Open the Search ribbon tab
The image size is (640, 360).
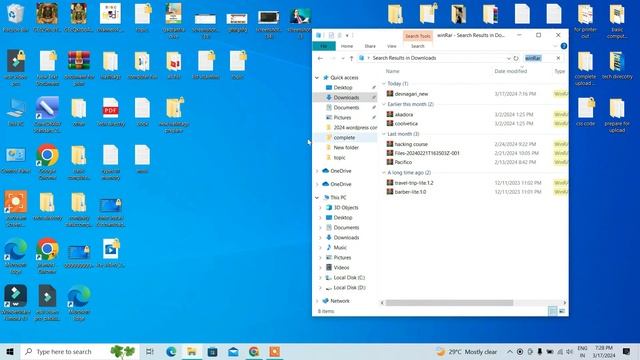(418, 46)
